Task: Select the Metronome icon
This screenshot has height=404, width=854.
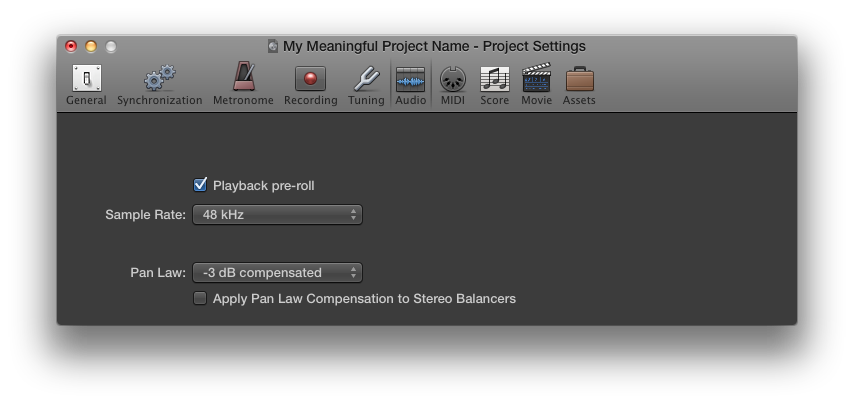Action: (x=243, y=77)
